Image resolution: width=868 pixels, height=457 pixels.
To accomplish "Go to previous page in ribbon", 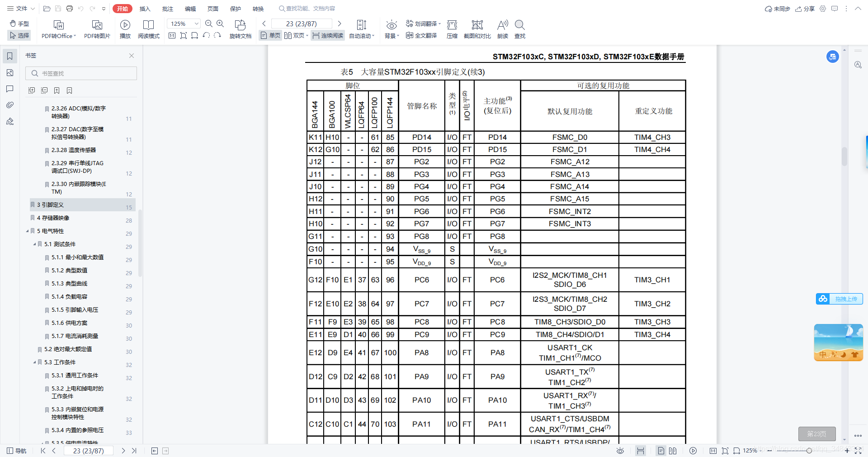I will tap(264, 24).
